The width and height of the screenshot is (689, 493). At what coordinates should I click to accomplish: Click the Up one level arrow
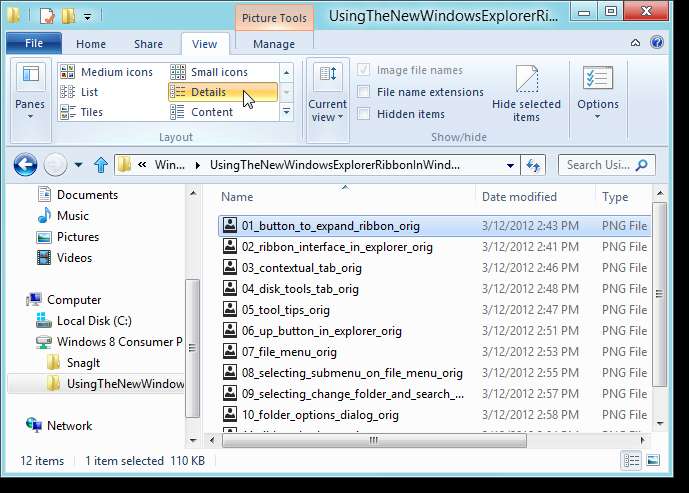[101, 165]
